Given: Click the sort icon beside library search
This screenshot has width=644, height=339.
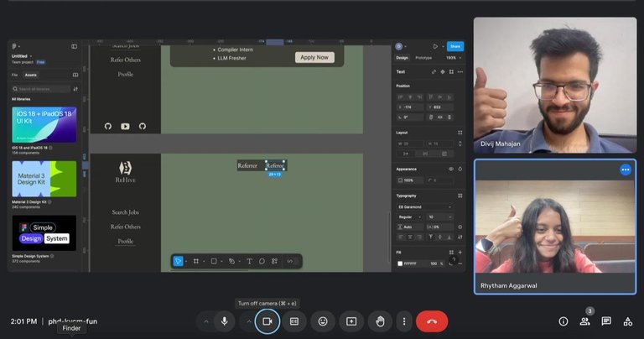Looking at the screenshot, I should click(x=75, y=89).
